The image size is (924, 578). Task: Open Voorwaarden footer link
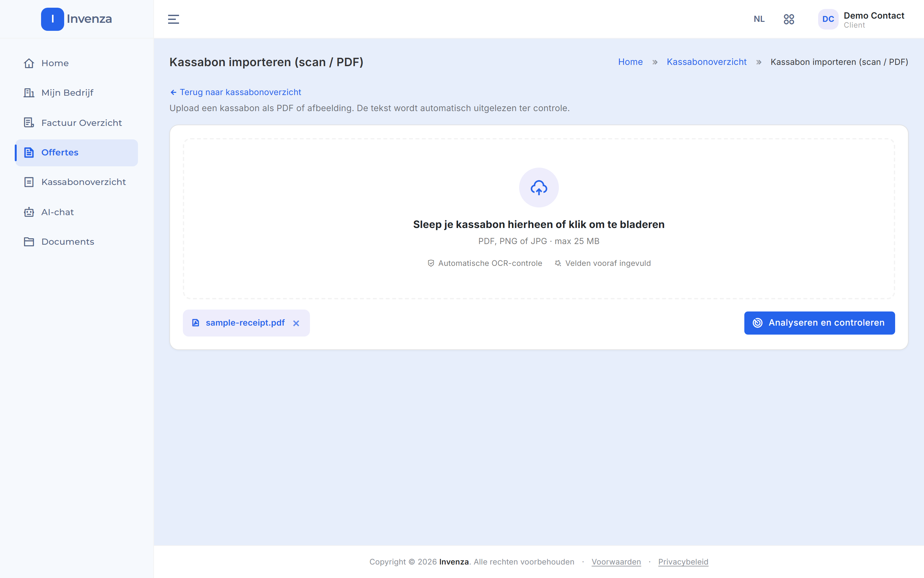tap(616, 562)
